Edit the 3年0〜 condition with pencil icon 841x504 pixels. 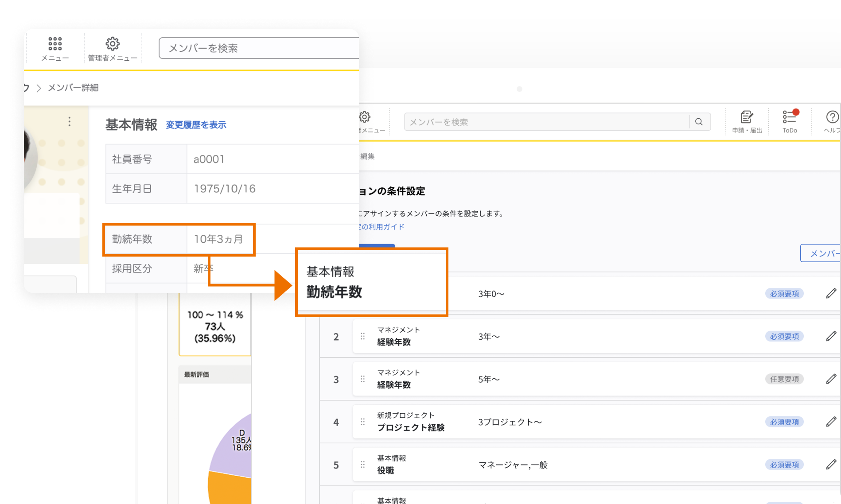coord(831,293)
